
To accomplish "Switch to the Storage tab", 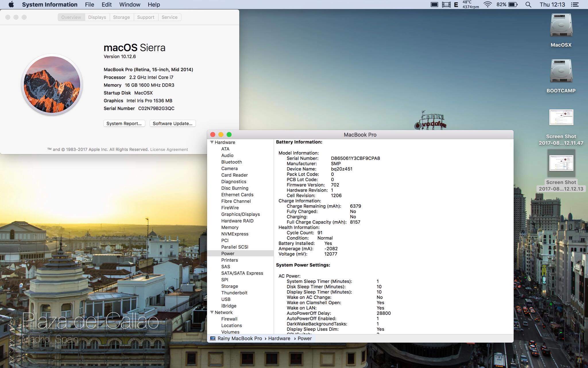I will [121, 17].
